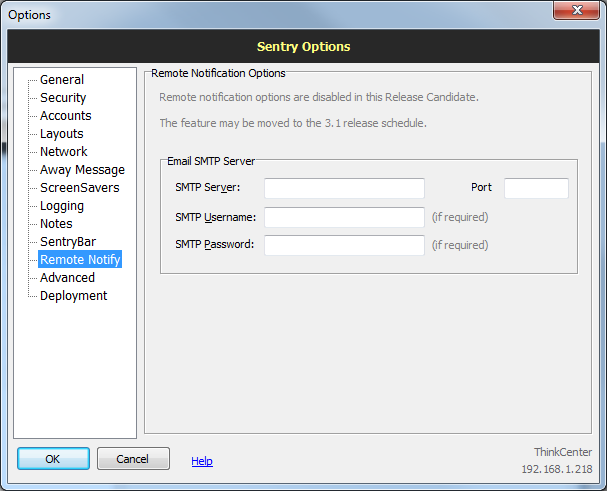The image size is (607, 491).
Task: Open the Security options page
Action: 63,98
